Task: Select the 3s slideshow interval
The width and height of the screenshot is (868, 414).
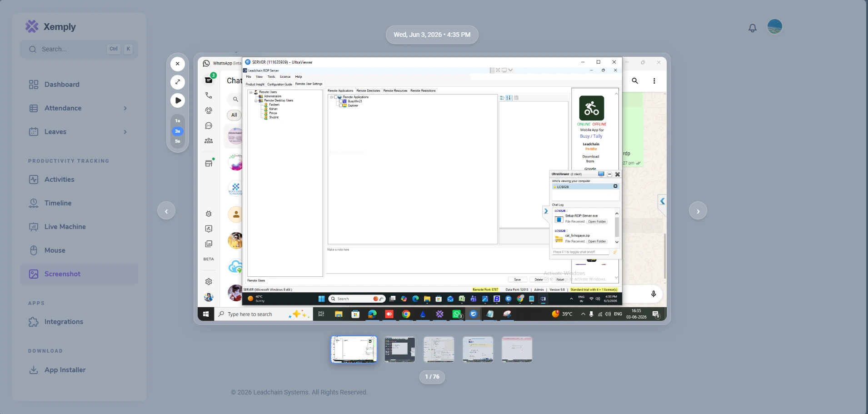Action: (x=178, y=131)
